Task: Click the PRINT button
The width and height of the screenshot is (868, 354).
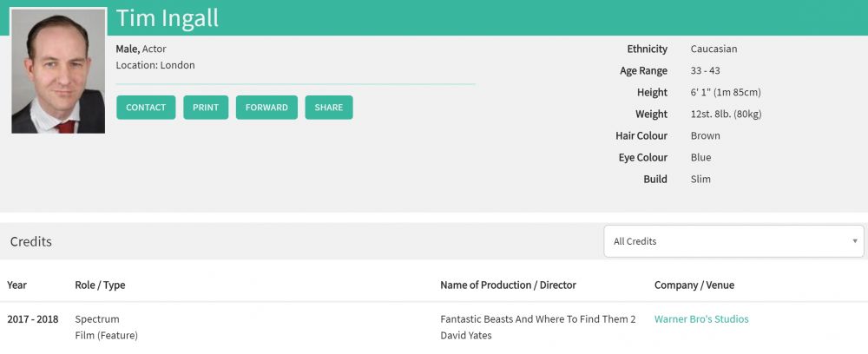Action: pos(206,108)
